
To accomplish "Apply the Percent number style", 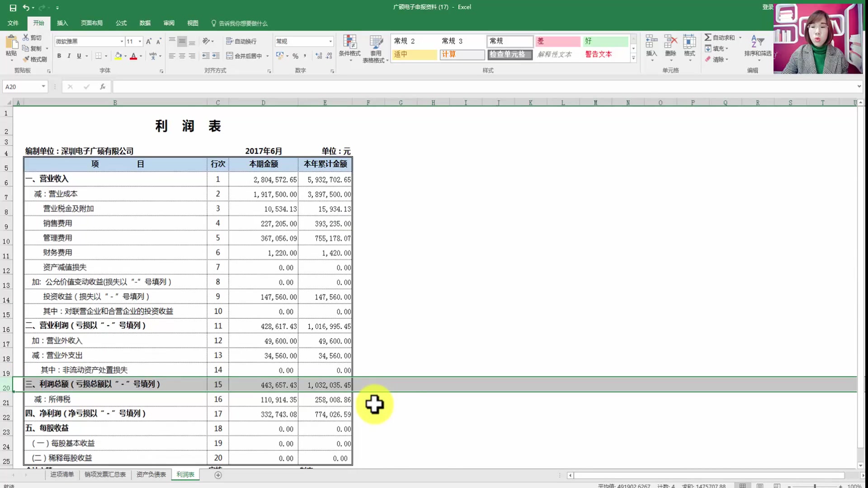I will tap(296, 56).
